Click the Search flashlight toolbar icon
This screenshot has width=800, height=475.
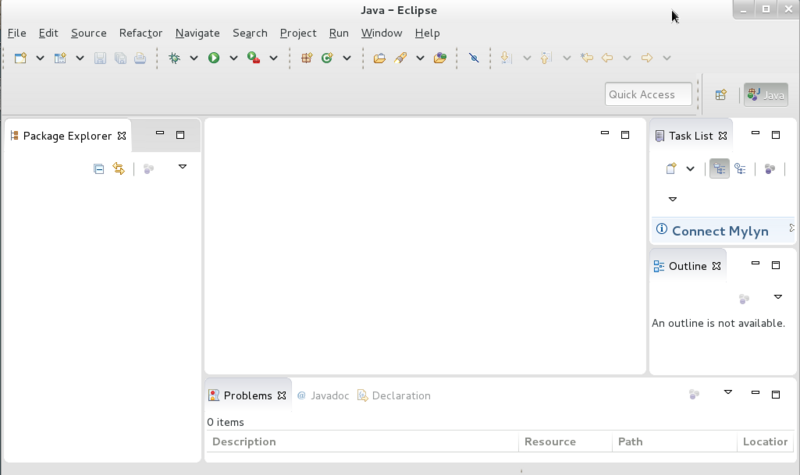pos(401,58)
